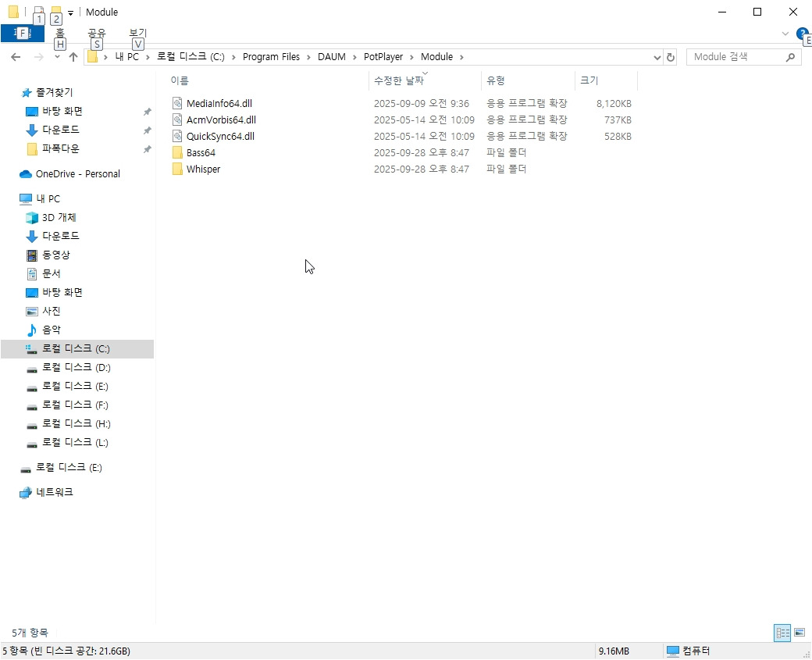Select 로컬 디스크 (C:) in sidebar
Screen dimensions: 812x660
pyautogui.click(x=76, y=348)
